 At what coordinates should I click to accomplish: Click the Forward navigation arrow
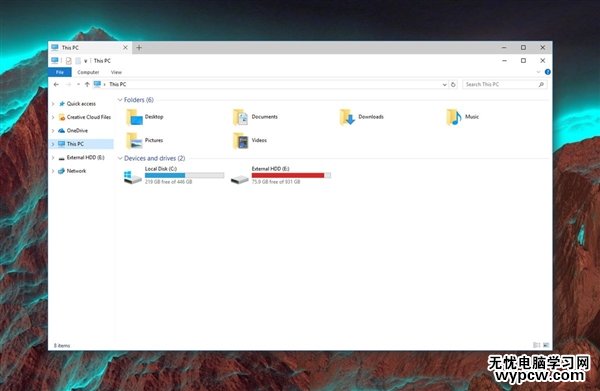68,84
